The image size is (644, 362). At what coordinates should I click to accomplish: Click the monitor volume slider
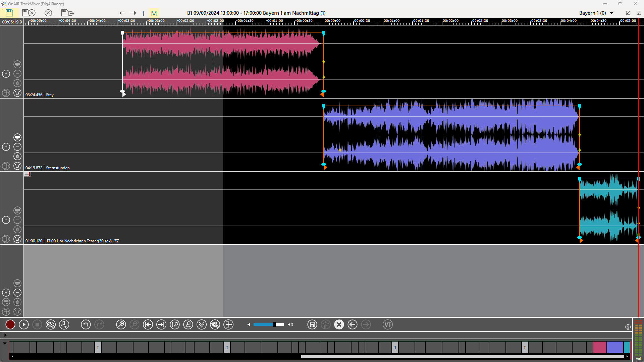268,324
